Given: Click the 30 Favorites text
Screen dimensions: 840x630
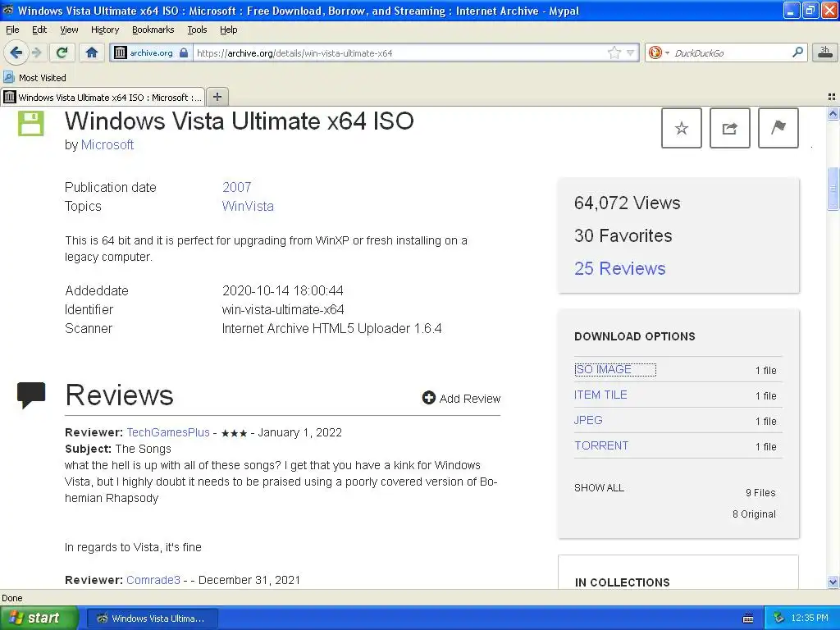Looking at the screenshot, I should pyautogui.click(x=623, y=235).
